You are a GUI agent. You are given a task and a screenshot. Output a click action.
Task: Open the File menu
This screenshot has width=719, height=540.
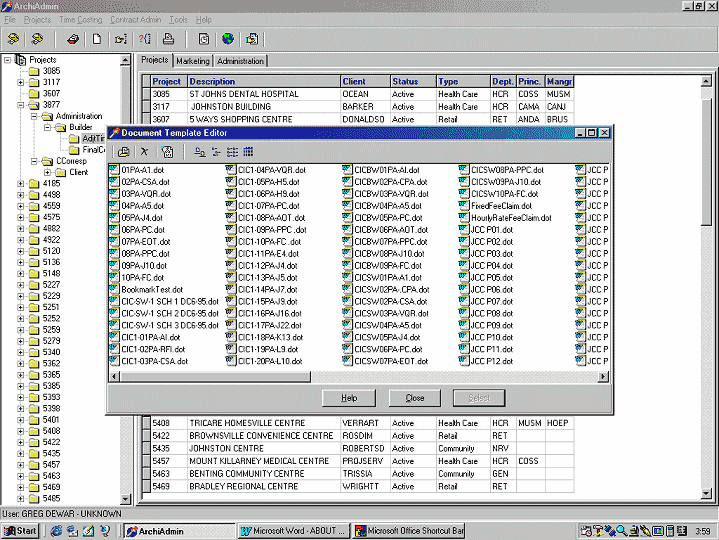click(10, 20)
